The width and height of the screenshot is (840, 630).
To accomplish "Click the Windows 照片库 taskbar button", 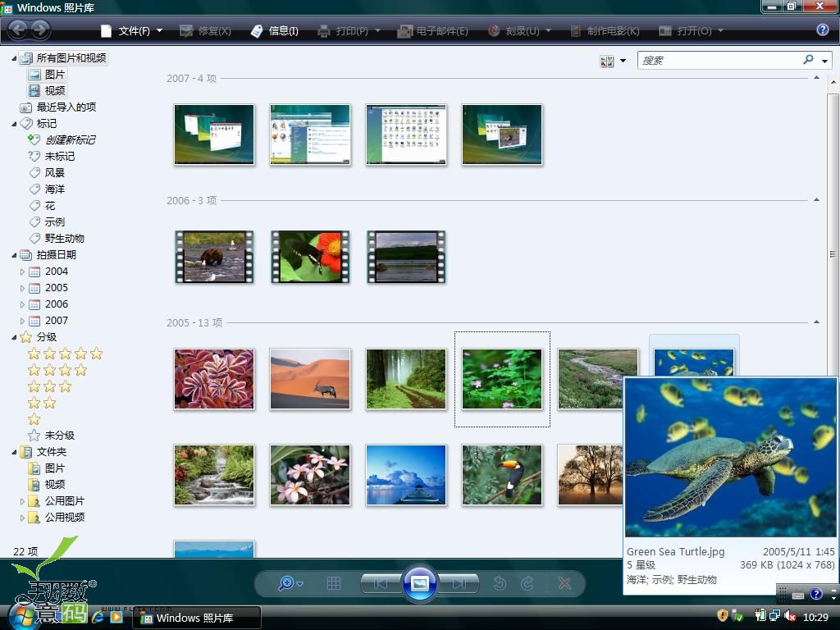I will [196, 618].
